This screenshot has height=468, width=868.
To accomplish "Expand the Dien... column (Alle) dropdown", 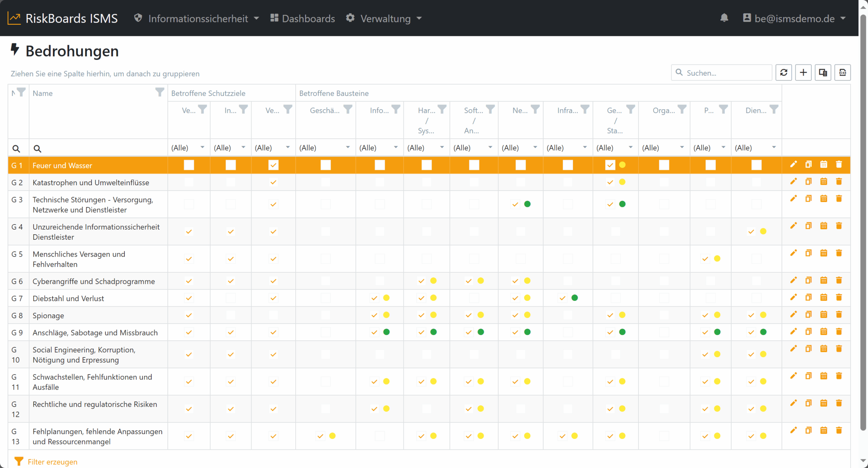I will 756,148.
